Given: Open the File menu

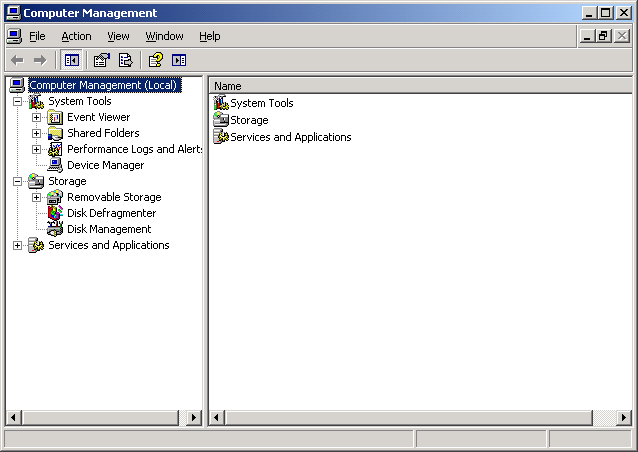Looking at the screenshot, I should [x=37, y=36].
